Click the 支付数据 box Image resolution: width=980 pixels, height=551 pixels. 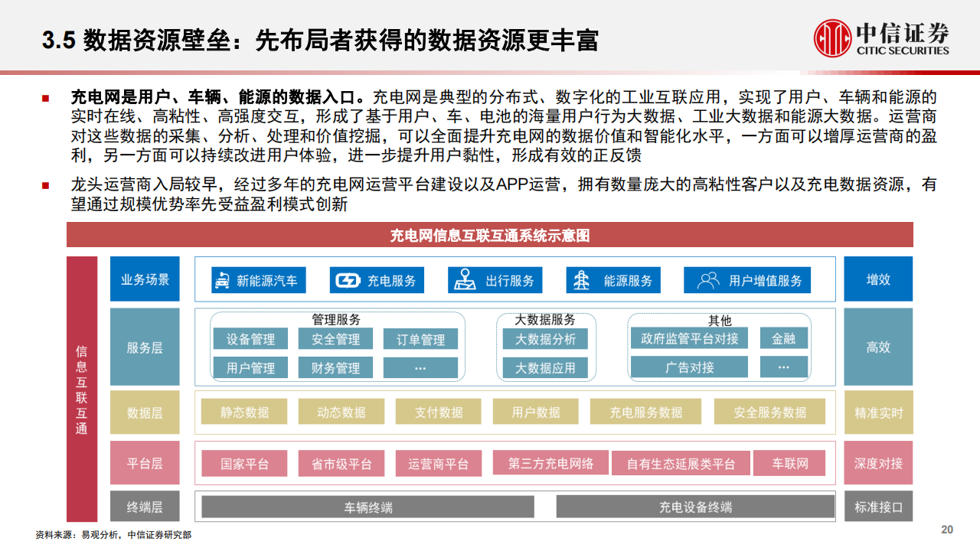point(439,412)
